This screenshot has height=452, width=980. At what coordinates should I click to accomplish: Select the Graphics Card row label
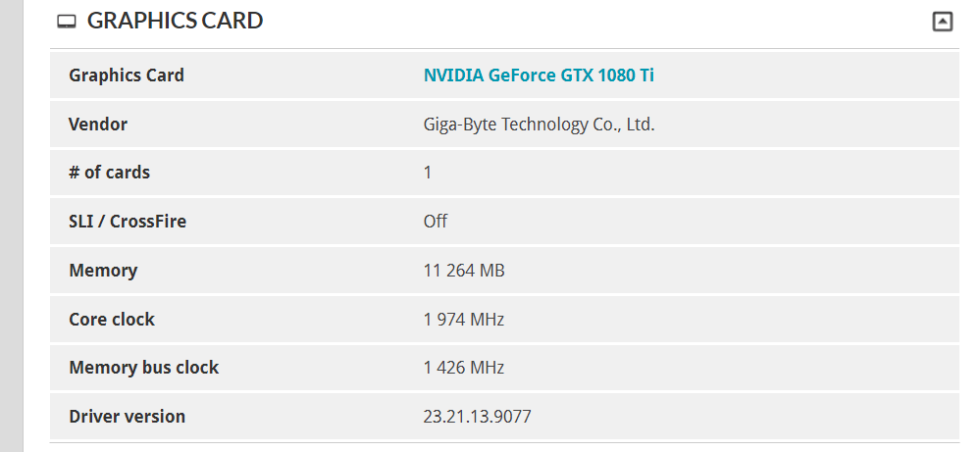[127, 75]
